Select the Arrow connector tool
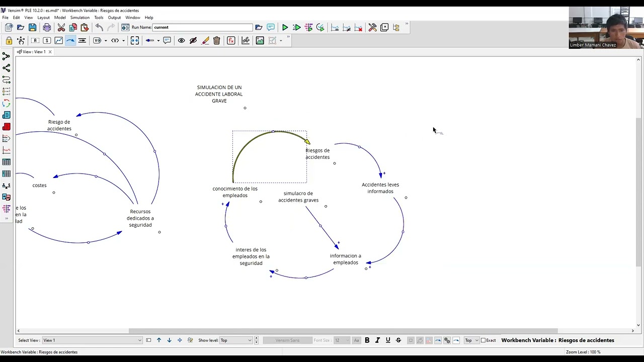The height and width of the screenshot is (362, 644). click(70, 41)
